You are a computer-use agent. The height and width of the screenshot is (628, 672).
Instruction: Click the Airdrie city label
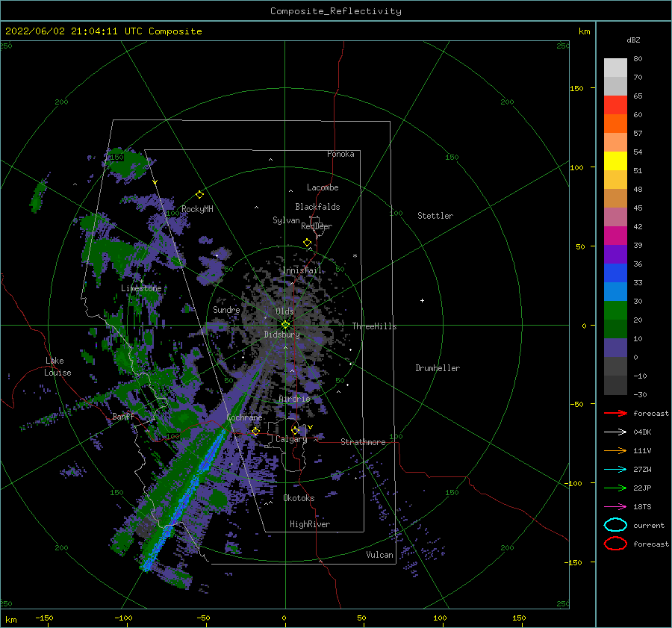click(294, 399)
